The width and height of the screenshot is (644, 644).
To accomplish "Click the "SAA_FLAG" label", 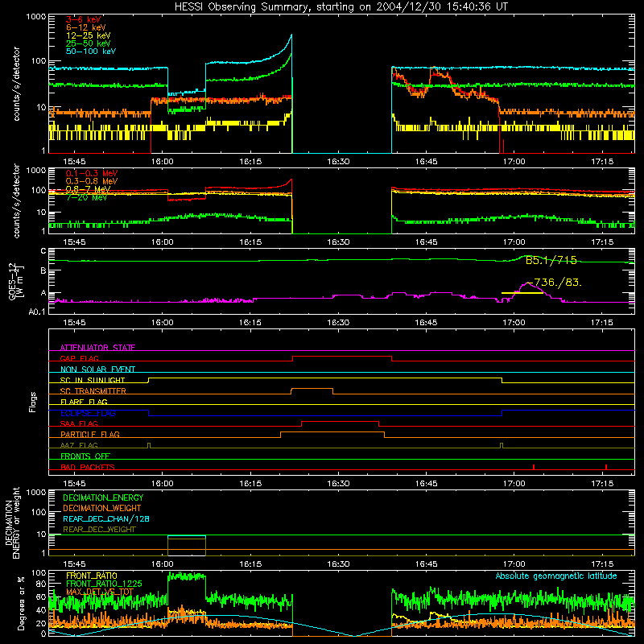I will (x=79, y=423).
